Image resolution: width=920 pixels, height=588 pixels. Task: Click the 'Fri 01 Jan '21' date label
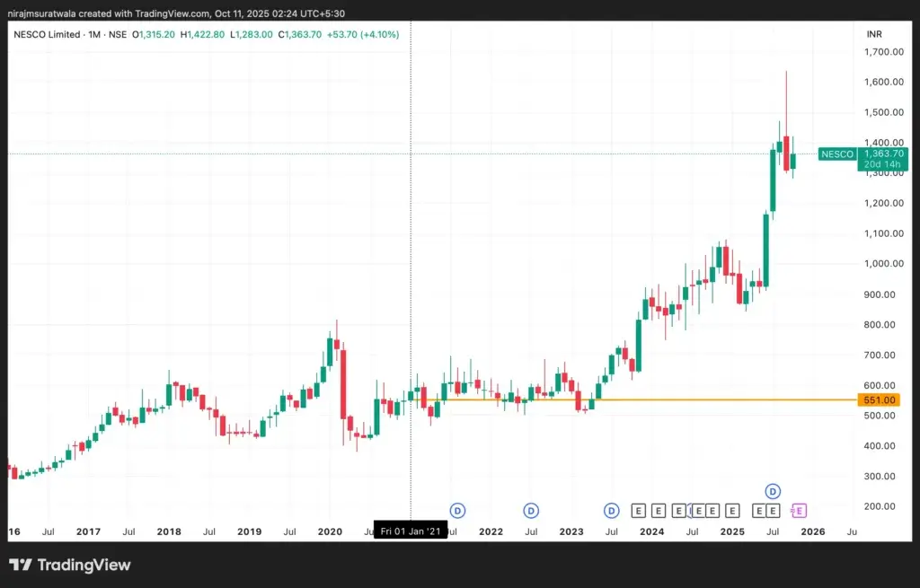point(411,531)
